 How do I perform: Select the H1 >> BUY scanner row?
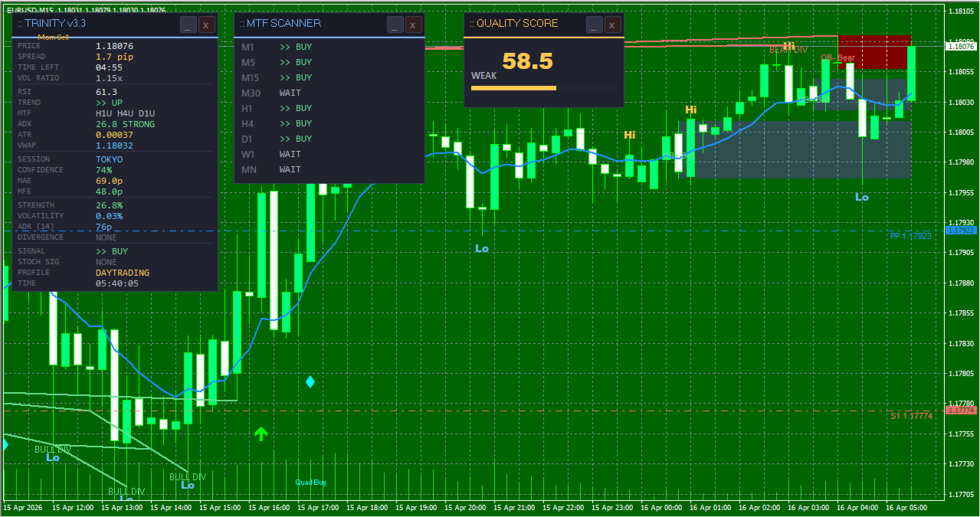(329, 108)
